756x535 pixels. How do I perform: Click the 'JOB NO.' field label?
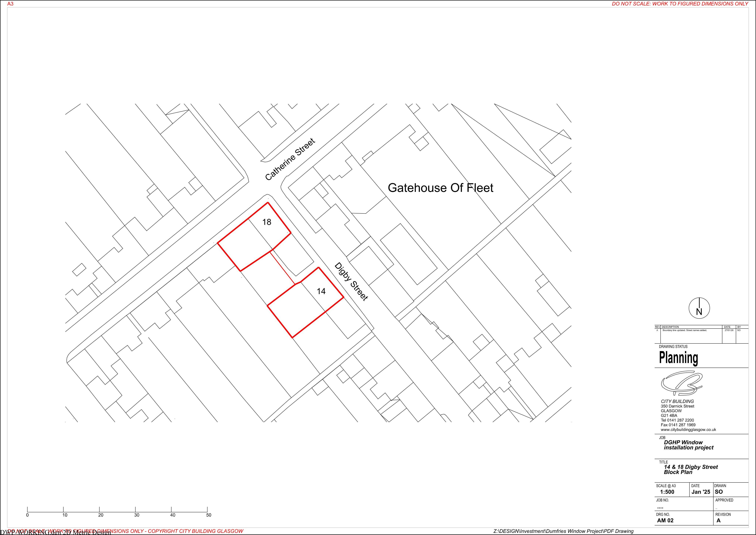662,500
